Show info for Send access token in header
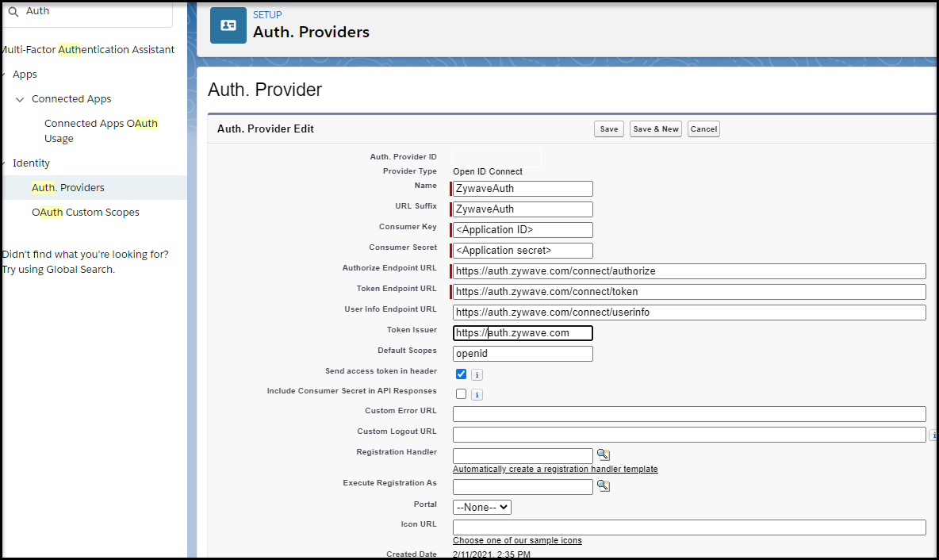 click(477, 375)
